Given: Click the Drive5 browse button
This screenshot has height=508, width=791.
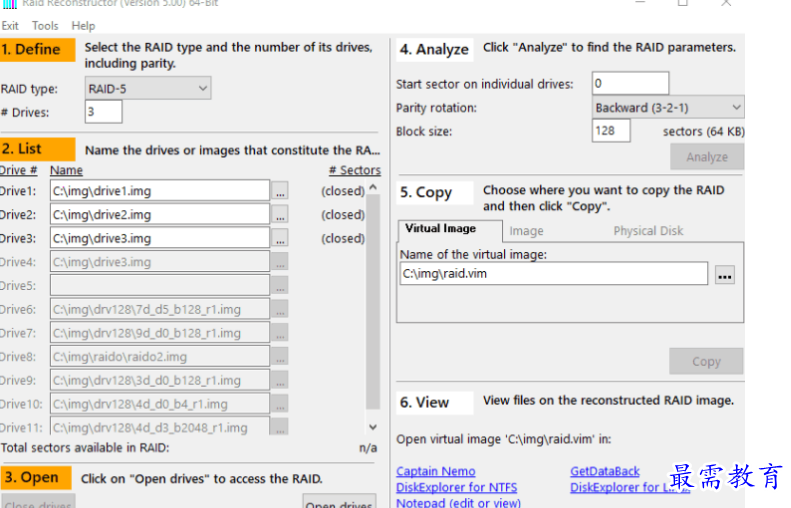Looking at the screenshot, I should pos(280,286).
